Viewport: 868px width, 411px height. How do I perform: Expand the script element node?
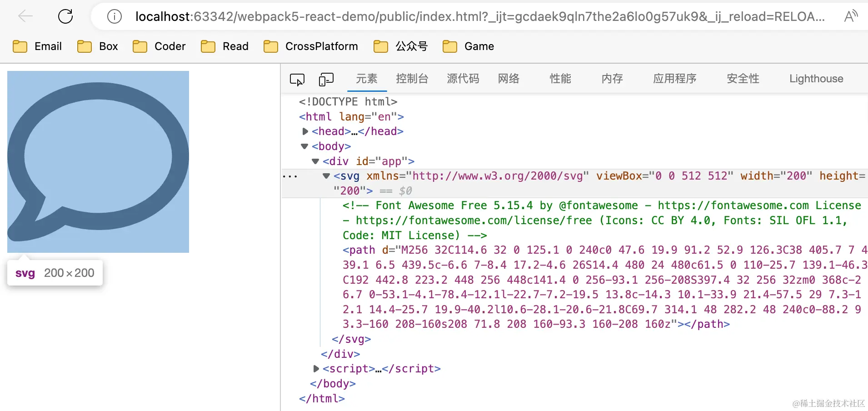(x=316, y=369)
